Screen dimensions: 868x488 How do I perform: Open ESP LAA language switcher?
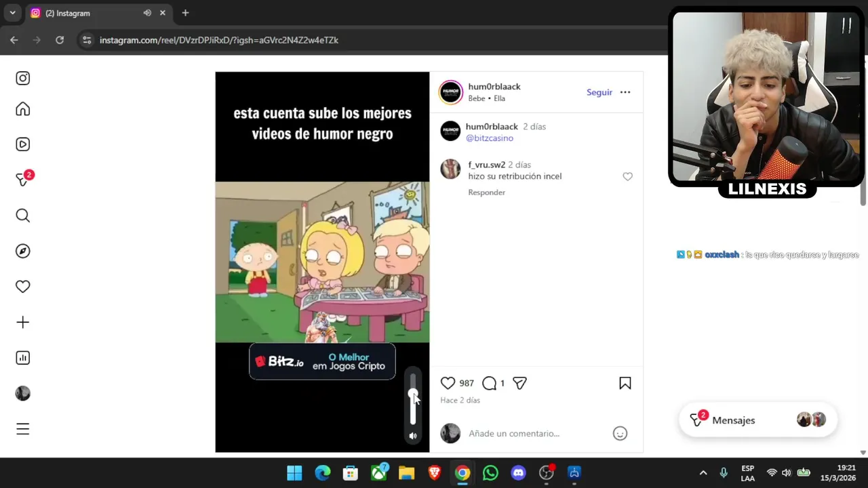tap(747, 473)
